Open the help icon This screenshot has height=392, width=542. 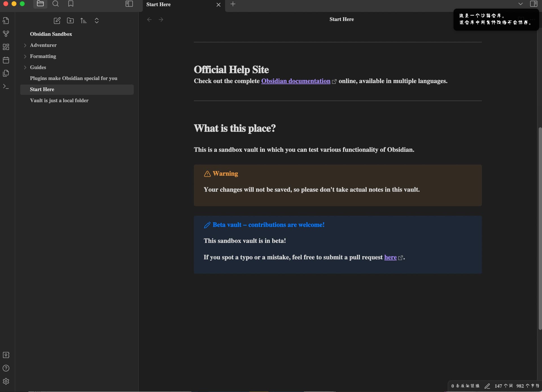(6, 368)
